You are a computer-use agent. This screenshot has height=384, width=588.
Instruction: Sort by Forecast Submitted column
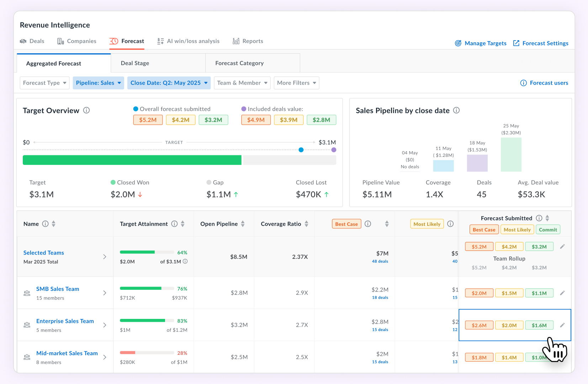[547, 218]
